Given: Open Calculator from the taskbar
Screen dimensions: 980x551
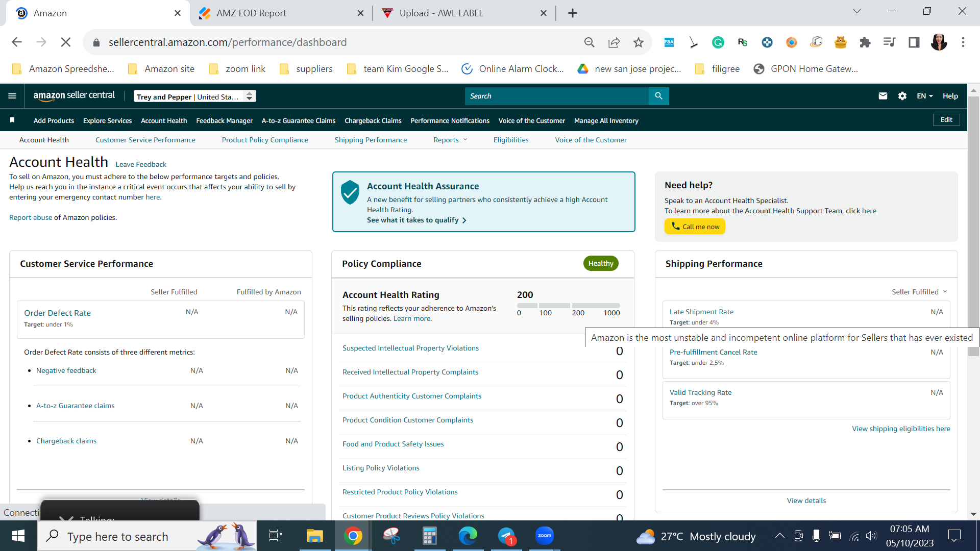Looking at the screenshot, I should (430, 536).
